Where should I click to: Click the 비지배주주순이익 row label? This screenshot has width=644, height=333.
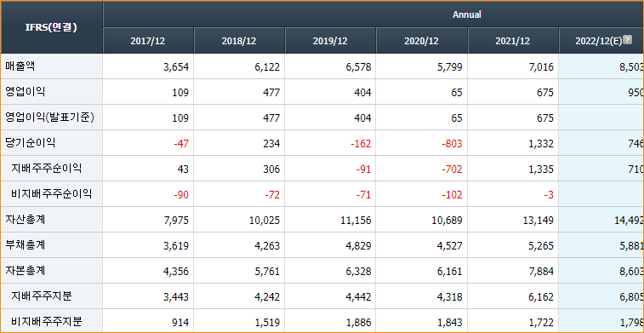pos(51,193)
